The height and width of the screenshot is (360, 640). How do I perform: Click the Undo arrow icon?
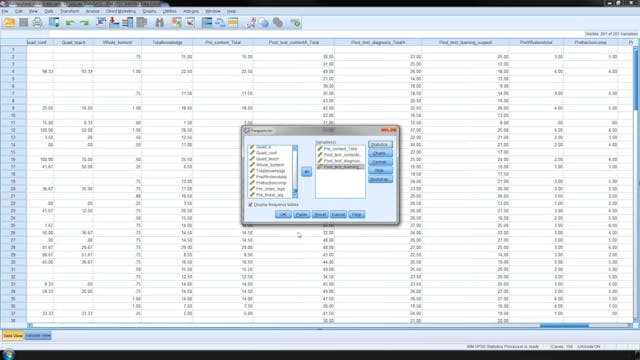70,23
